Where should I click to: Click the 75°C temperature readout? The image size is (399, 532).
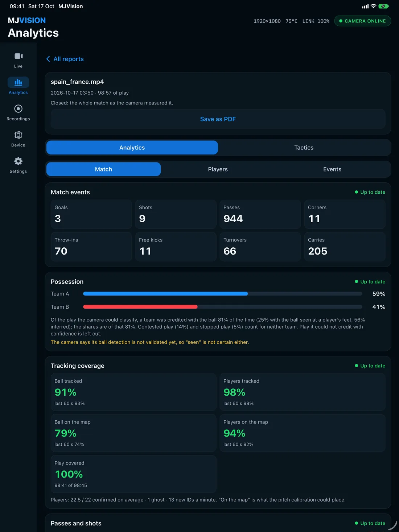291,21
